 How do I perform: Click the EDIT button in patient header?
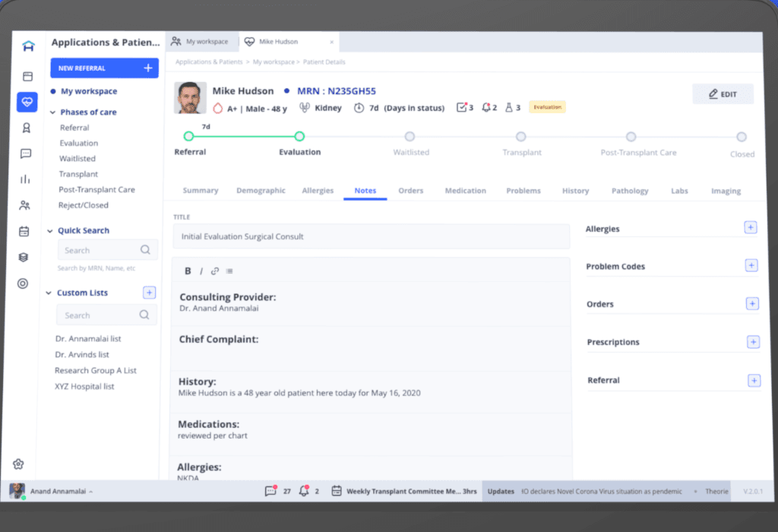722,93
